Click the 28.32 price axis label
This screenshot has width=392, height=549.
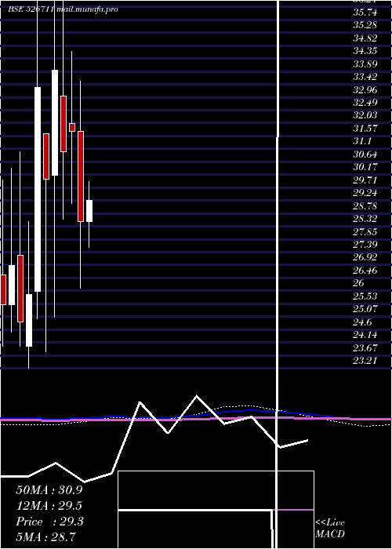click(x=365, y=219)
